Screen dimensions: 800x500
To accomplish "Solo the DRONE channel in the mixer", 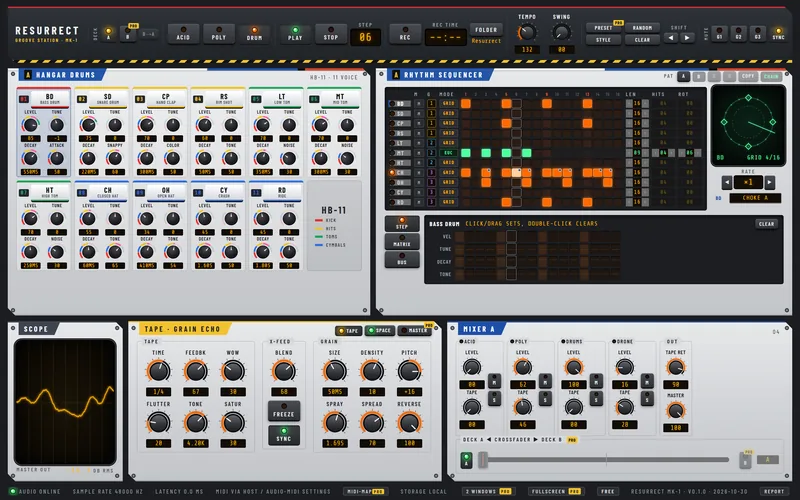I will [647, 398].
